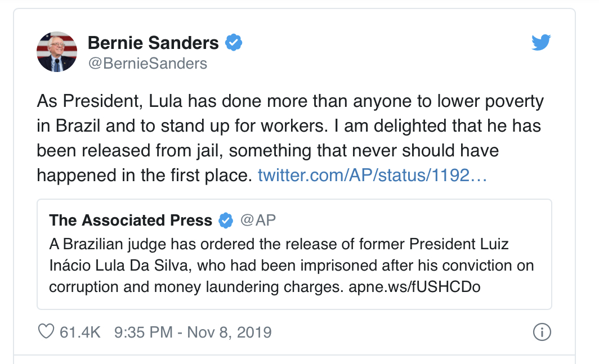Click The Associated Press name in quoted tweet
The image size is (599, 364).
[x=131, y=220]
